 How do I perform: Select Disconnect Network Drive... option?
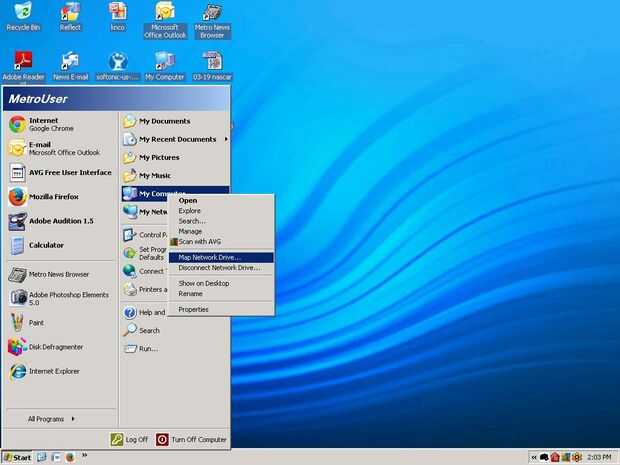point(221,268)
